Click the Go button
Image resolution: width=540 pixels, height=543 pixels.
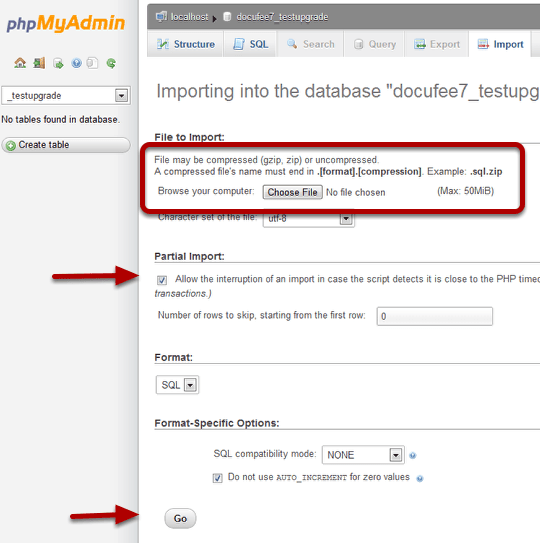coord(180,518)
